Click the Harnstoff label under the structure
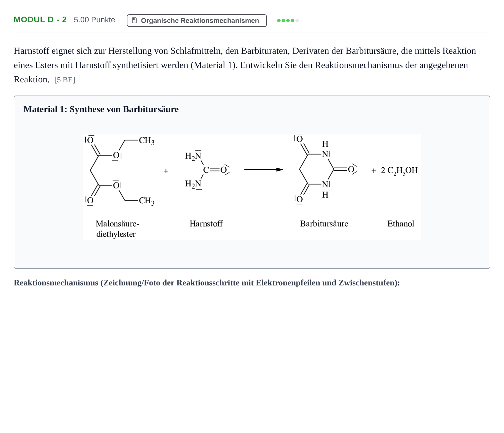The height and width of the screenshot is (433, 504). point(206,223)
